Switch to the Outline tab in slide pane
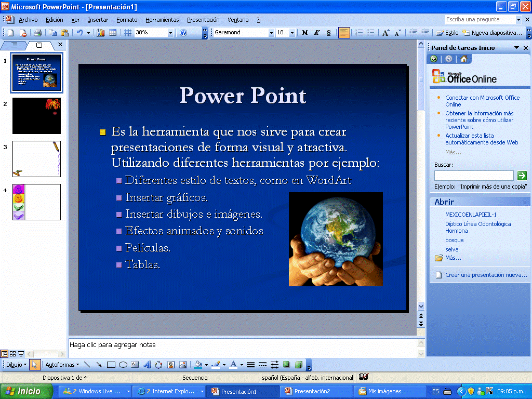This screenshot has height=399, width=532. (x=14, y=45)
